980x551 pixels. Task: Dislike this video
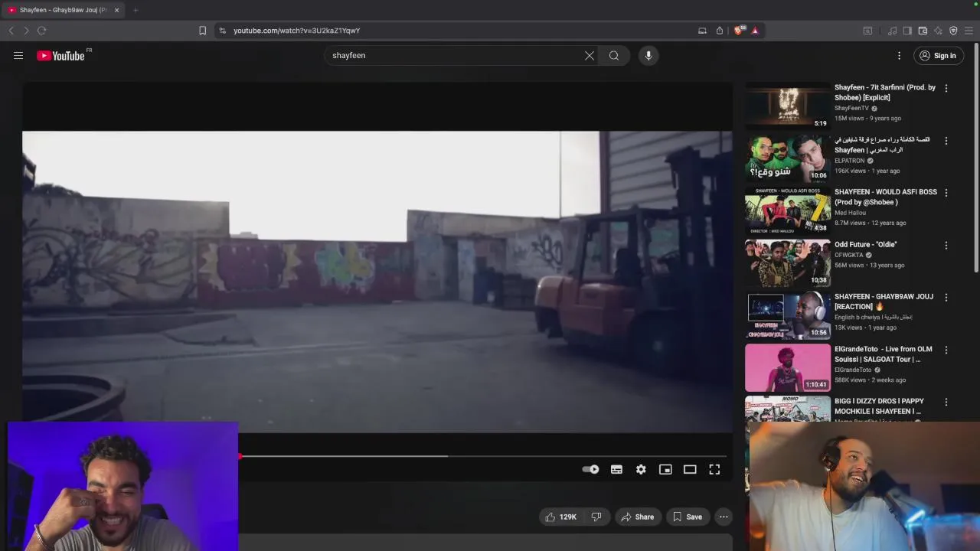pos(596,517)
